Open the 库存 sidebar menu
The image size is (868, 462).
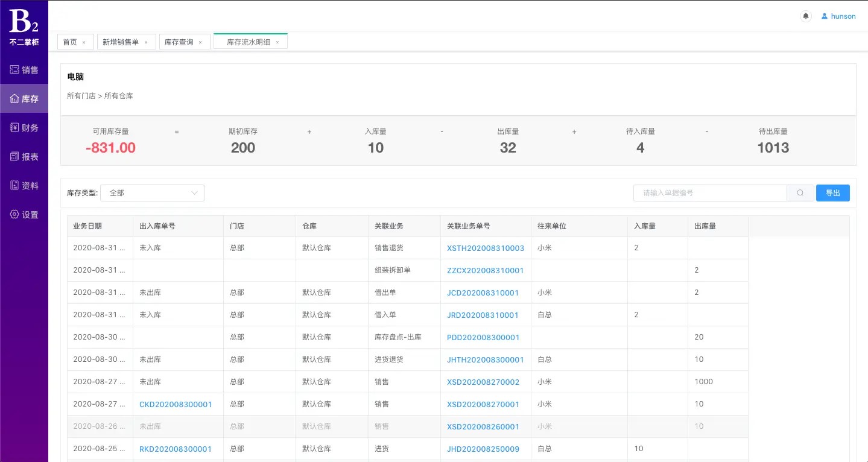(24, 99)
